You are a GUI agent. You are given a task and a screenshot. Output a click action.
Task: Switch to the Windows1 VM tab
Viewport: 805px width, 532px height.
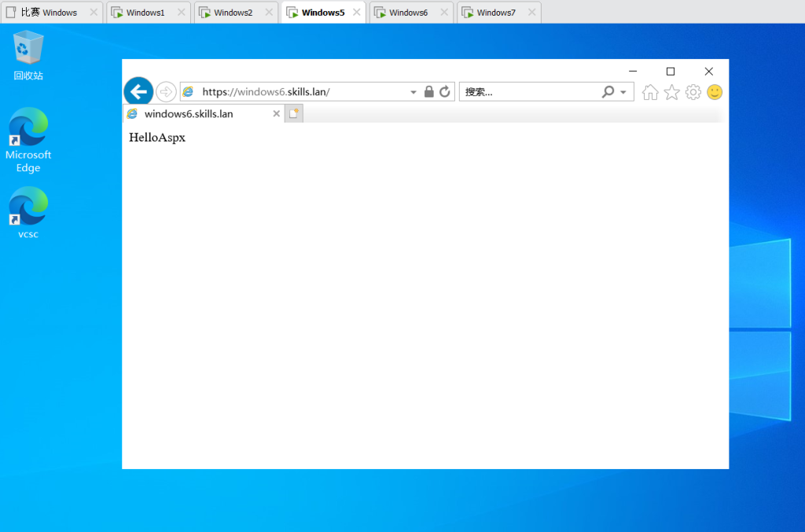click(145, 13)
